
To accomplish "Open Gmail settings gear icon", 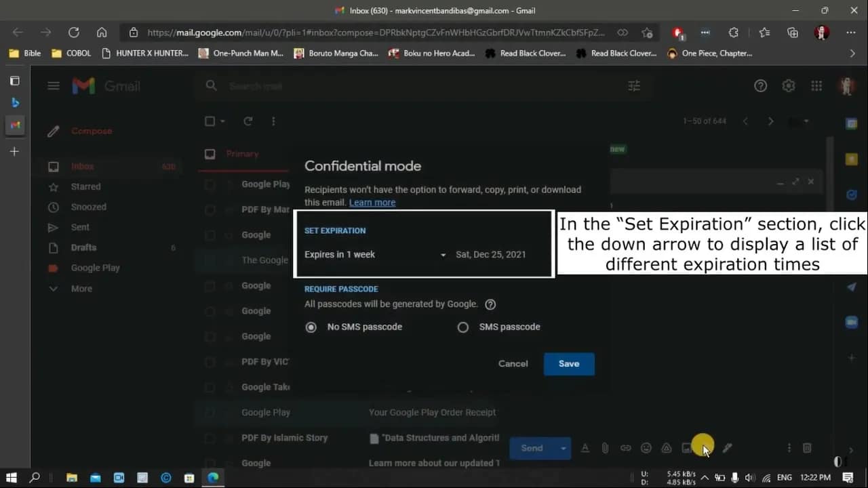I will tap(788, 86).
